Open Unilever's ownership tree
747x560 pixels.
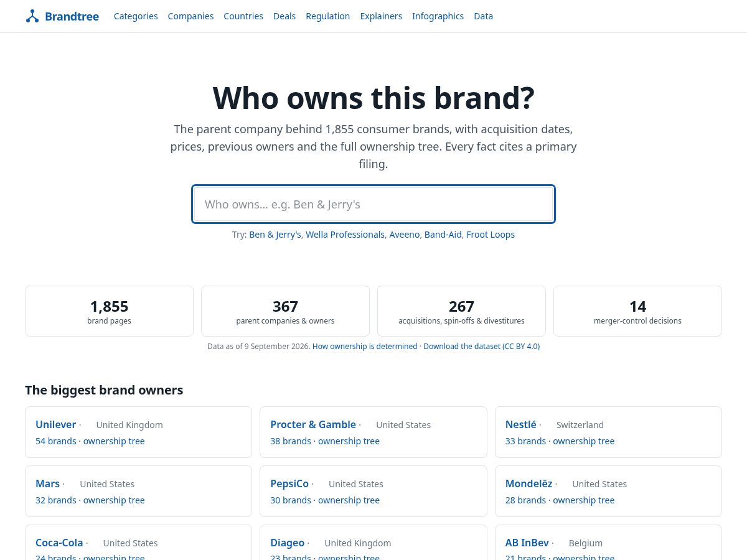coord(114,441)
